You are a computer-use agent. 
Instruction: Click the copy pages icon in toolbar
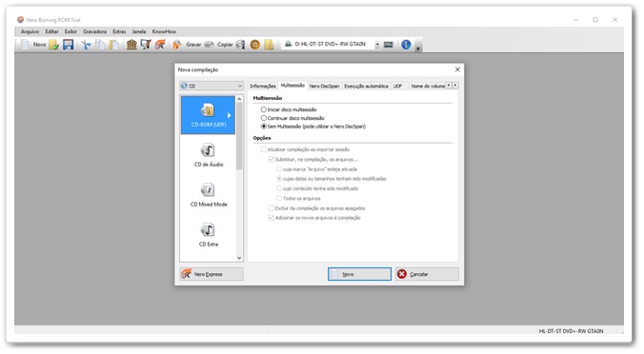tap(100, 45)
